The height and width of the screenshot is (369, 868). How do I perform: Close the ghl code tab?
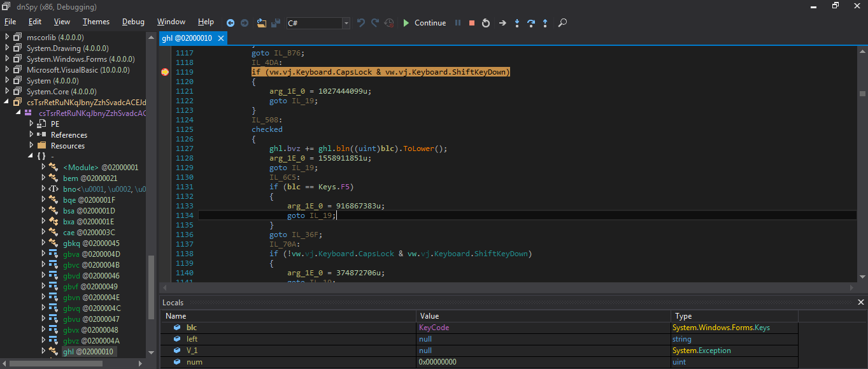(x=221, y=38)
